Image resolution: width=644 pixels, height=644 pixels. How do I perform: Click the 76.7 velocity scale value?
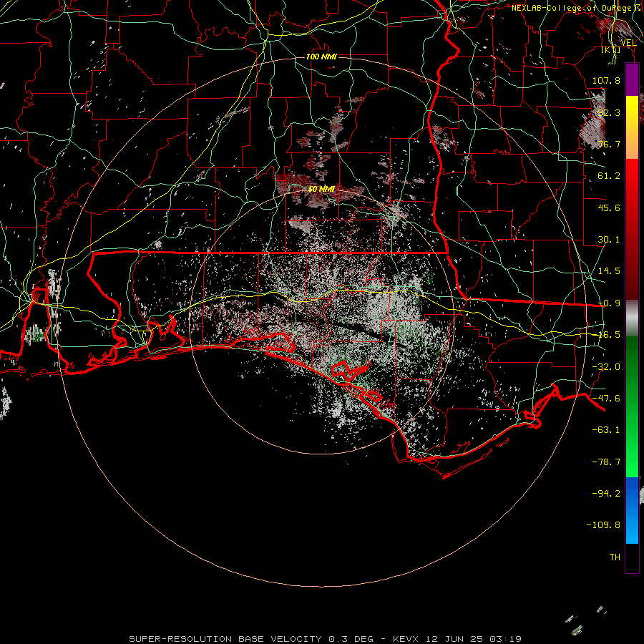(609, 144)
